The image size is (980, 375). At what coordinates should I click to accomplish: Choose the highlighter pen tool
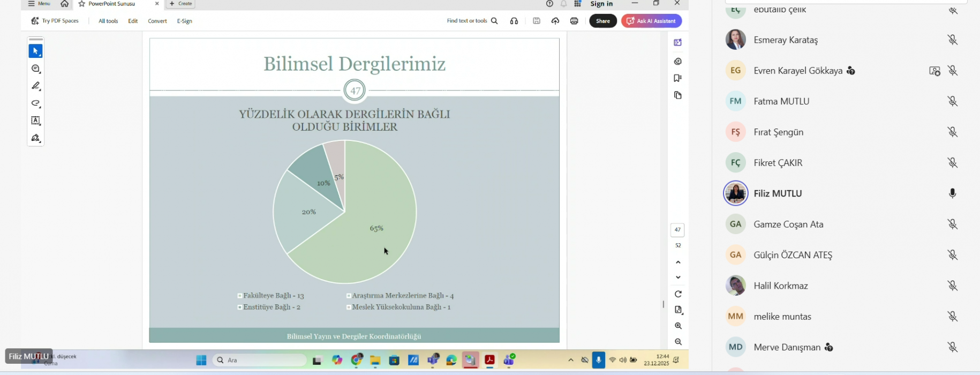pos(36,86)
